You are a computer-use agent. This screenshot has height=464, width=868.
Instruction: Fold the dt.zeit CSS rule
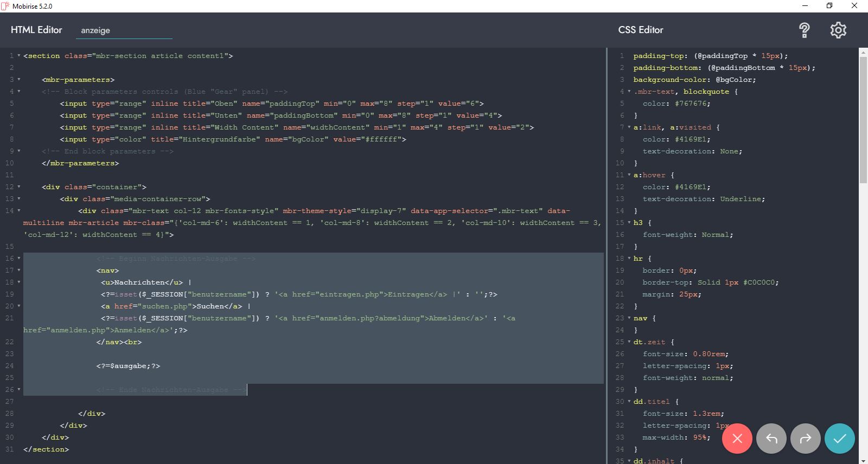click(629, 342)
